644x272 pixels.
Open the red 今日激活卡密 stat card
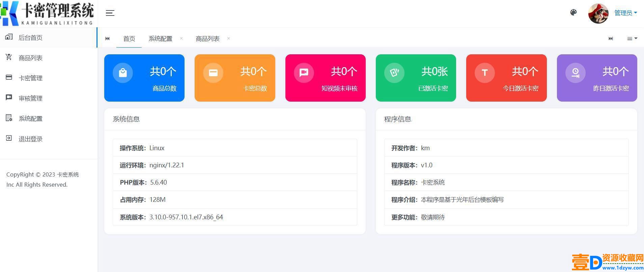[506, 78]
